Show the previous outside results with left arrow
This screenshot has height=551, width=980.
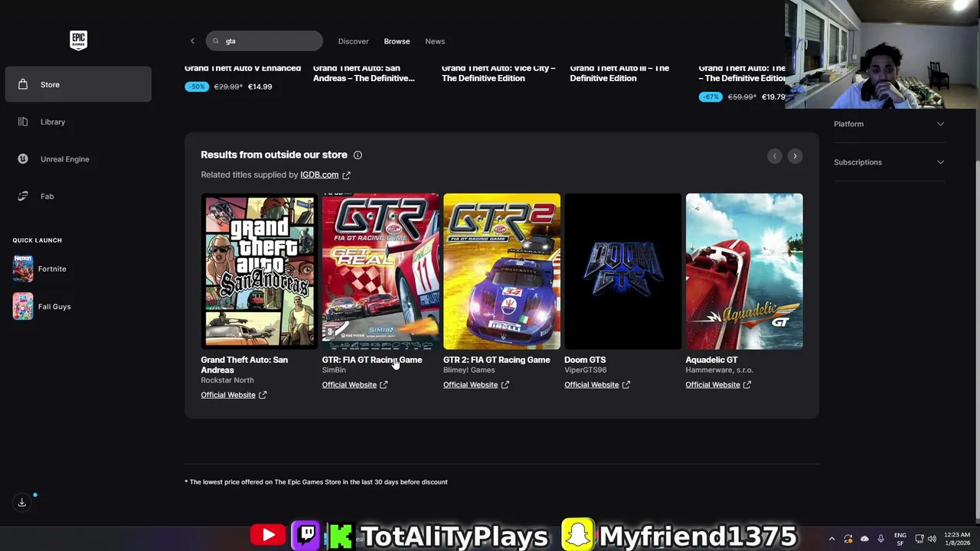click(775, 156)
